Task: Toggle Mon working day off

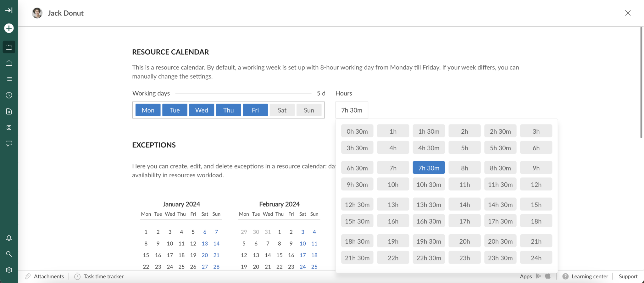Action: (148, 110)
